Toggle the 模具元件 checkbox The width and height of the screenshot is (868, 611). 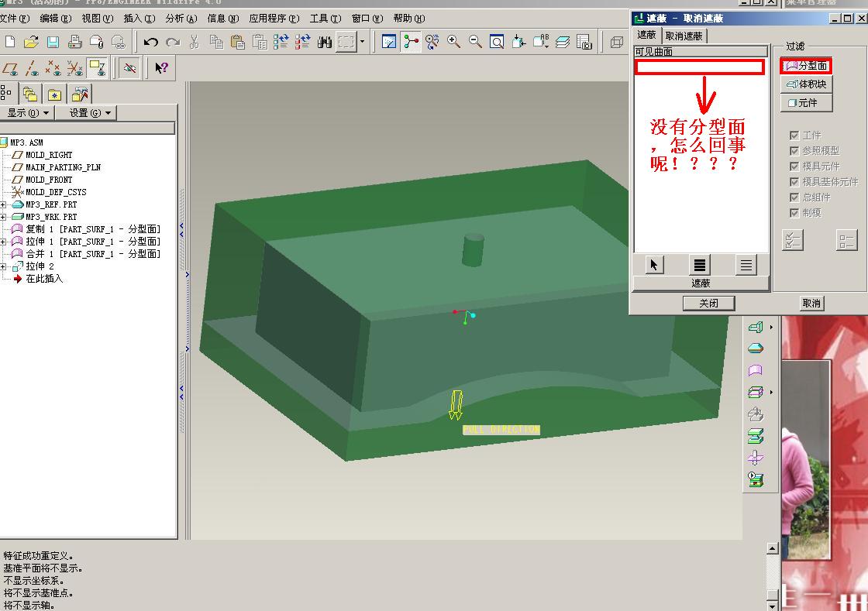(794, 166)
